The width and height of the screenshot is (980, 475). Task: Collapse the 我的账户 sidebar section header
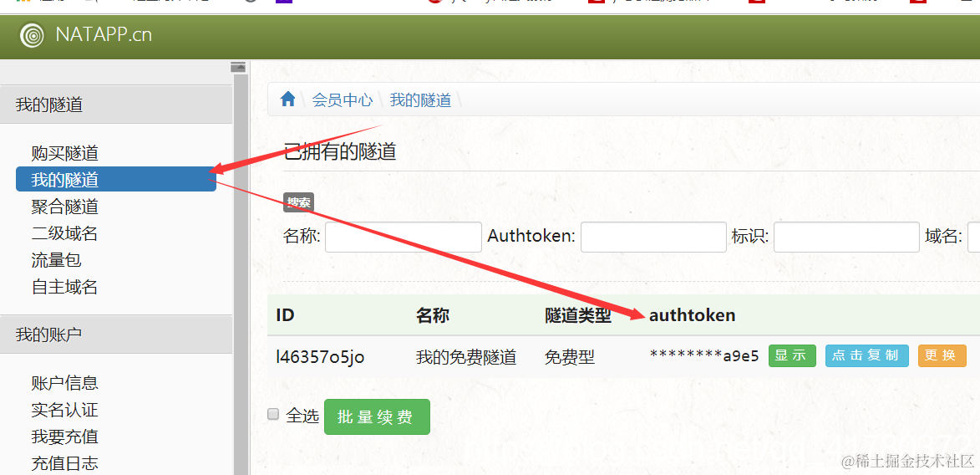116,335
